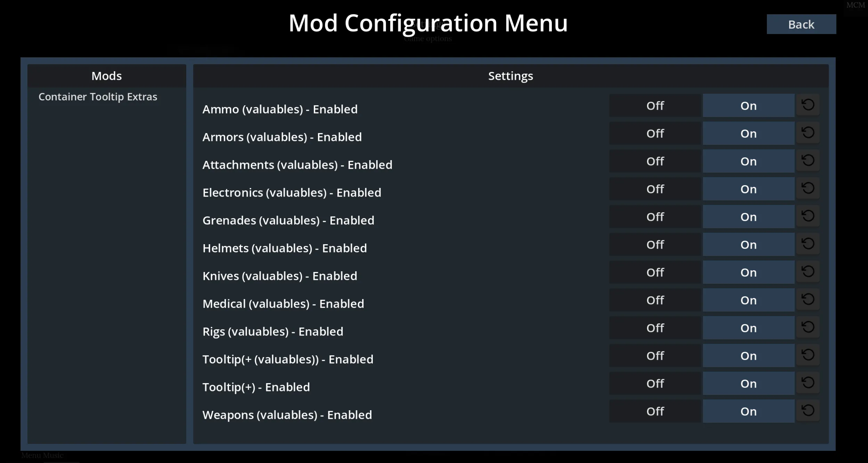Click the reset icon for Armors (valuables)

coord(808,133)
